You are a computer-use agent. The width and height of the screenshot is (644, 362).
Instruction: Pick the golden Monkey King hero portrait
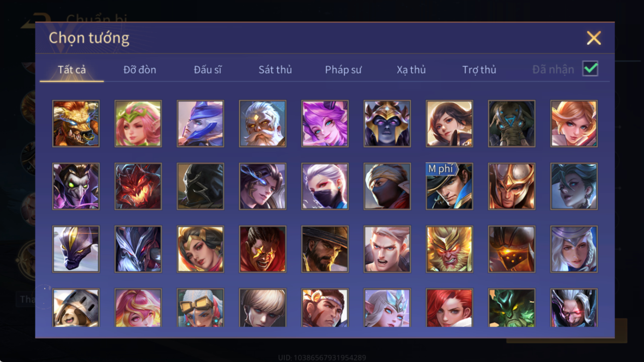pos(449,249)
